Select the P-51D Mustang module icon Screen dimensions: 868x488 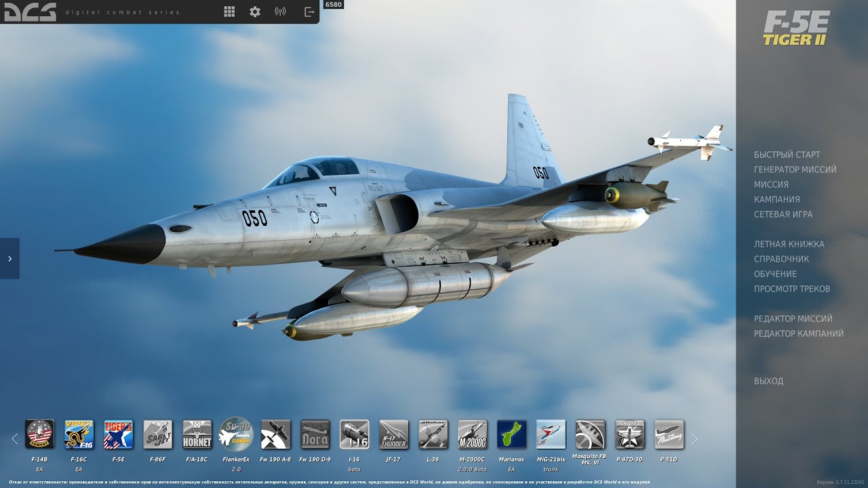669,434
